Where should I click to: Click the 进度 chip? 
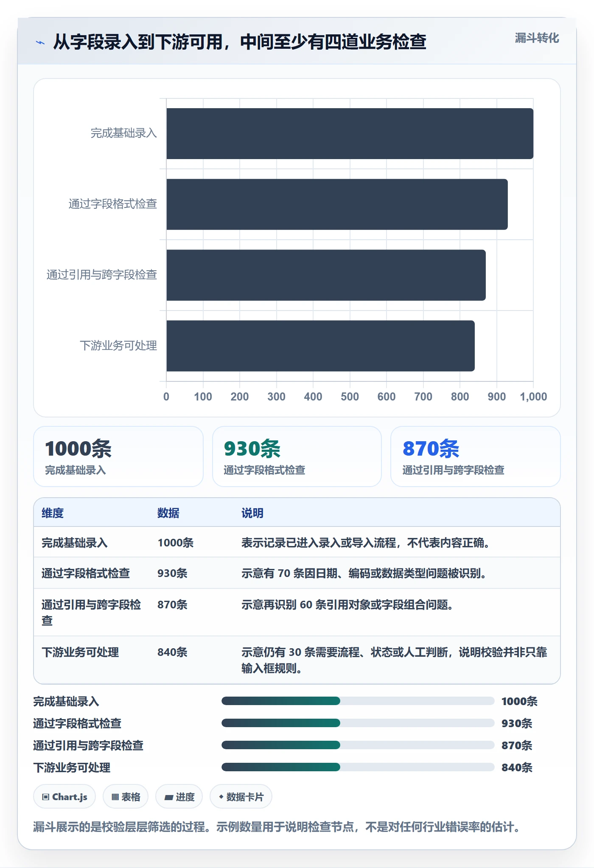tap(179, 797)
